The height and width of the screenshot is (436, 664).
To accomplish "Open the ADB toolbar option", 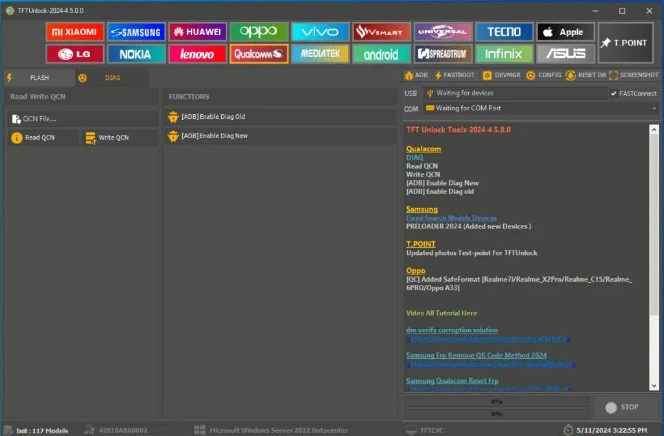I will [x=416, y=75].
